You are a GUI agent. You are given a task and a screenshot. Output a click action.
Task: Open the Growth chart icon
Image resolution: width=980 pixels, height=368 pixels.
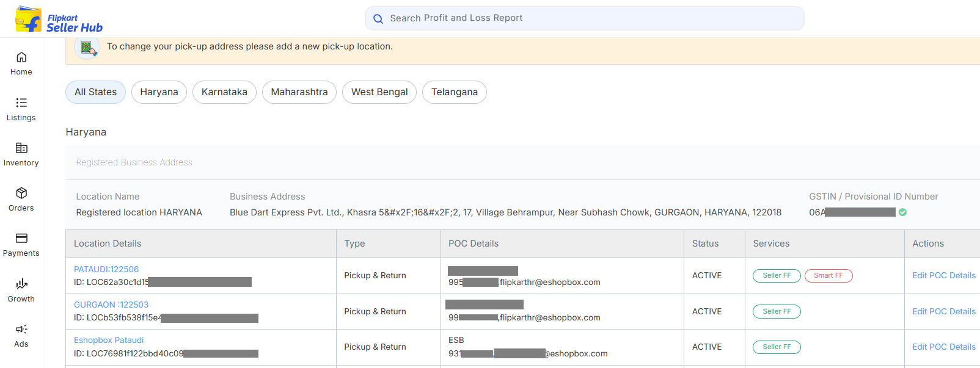tap(21, 284)
